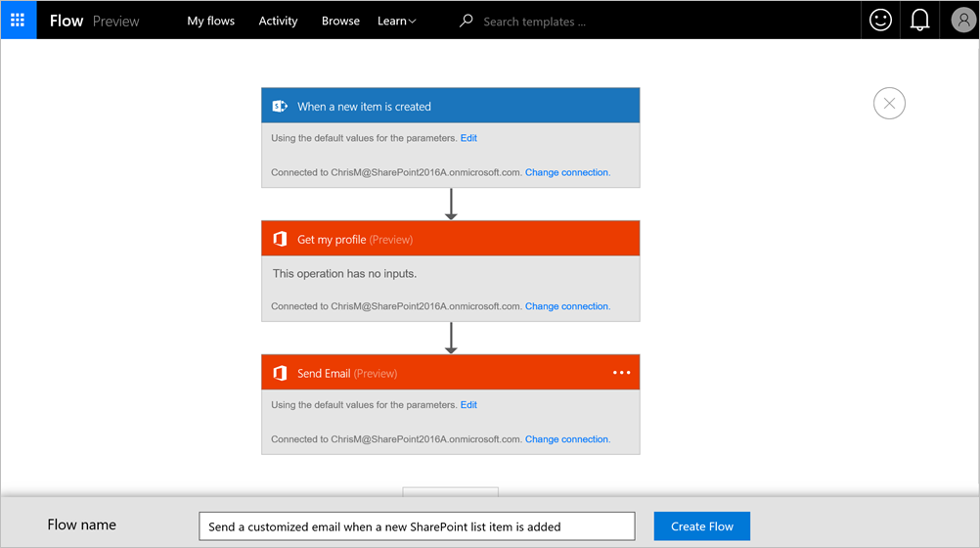Select 'When a new item is created' header
The width and height of the screenshot is (980, 548).
451,106
